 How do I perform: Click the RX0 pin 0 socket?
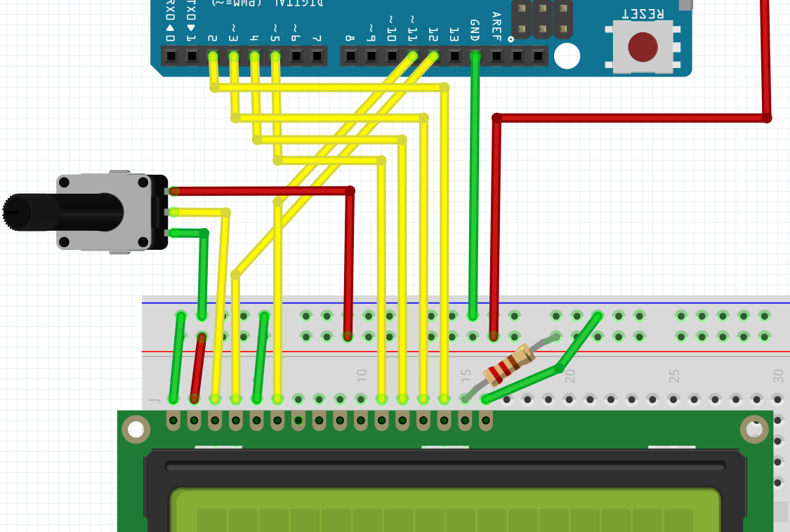[170, 55]
